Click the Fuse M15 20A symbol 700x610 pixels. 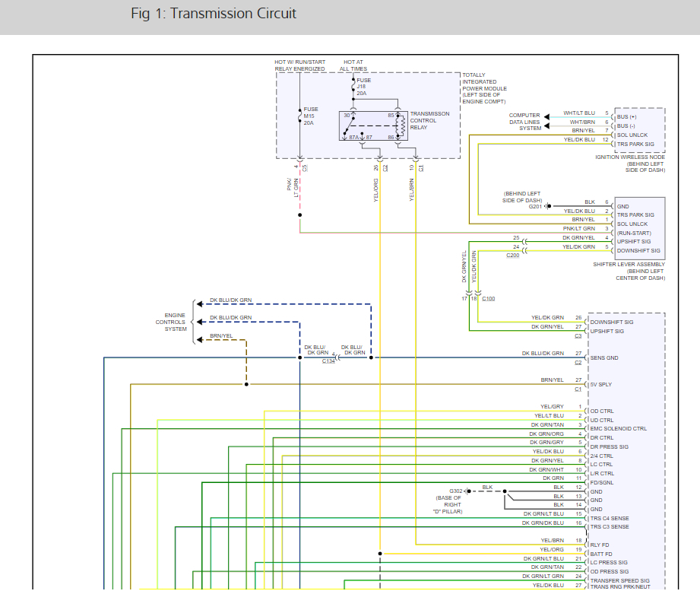[300, 116]
